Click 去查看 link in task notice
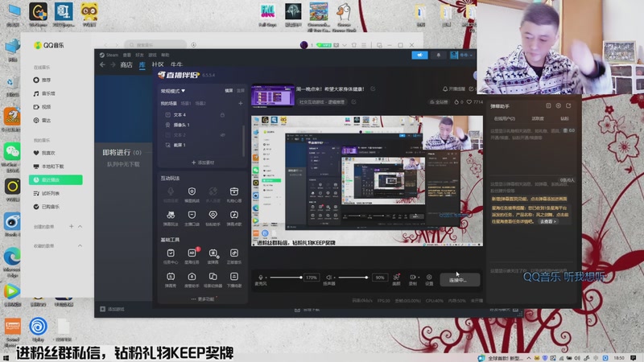The image size is (644, 362). 548,222
